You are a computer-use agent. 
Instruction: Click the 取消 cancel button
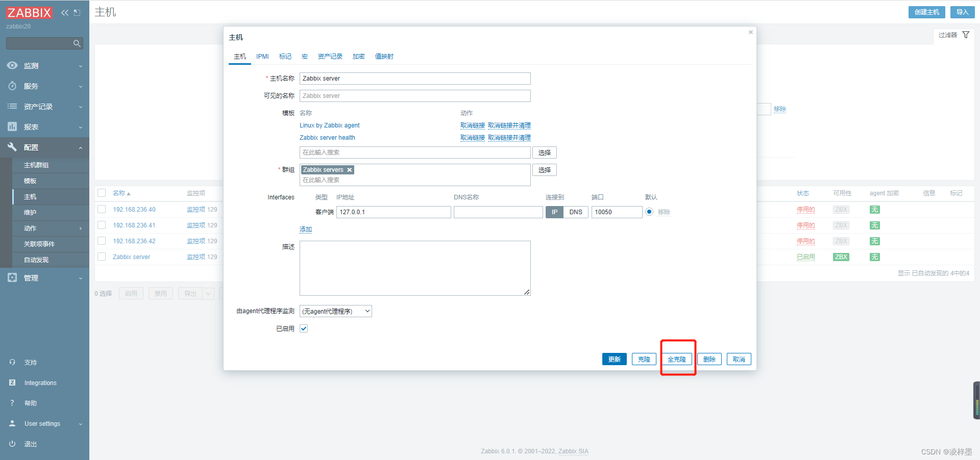pyautogui.click(x=739, y=359)
